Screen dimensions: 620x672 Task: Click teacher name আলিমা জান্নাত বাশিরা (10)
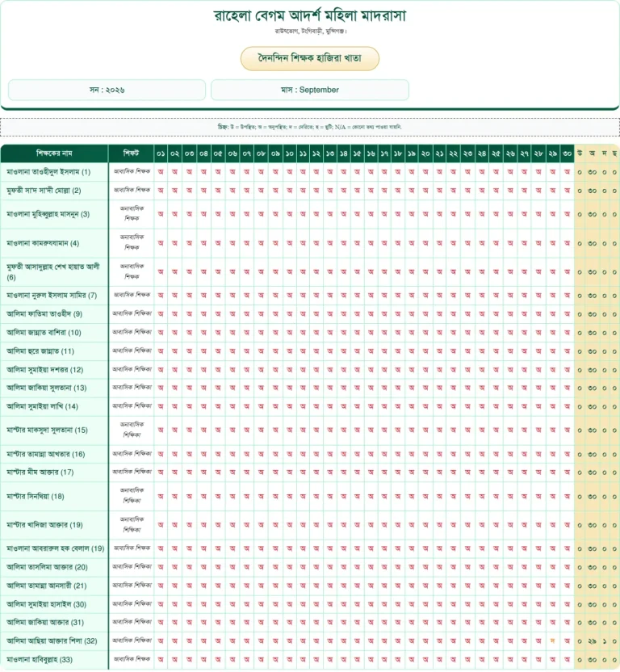pos(44,332)
